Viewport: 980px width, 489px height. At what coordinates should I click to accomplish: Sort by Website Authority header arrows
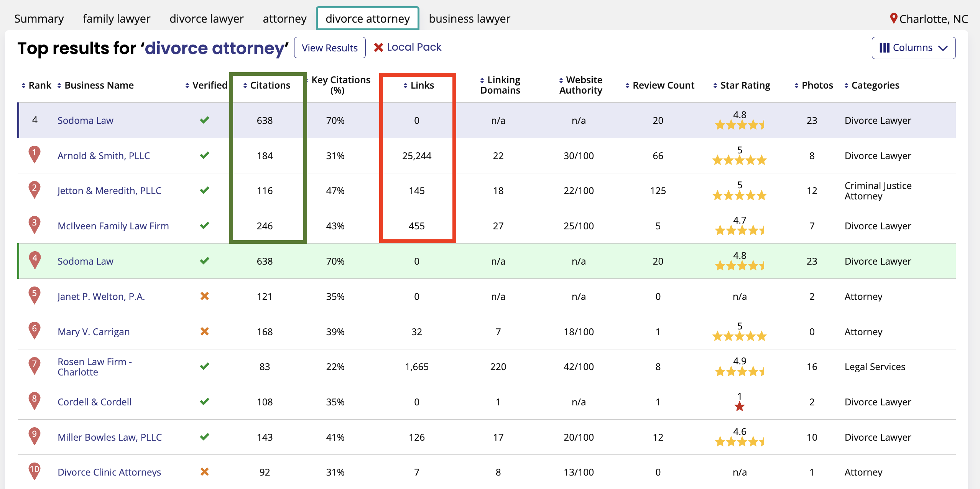tap(561, 80)
